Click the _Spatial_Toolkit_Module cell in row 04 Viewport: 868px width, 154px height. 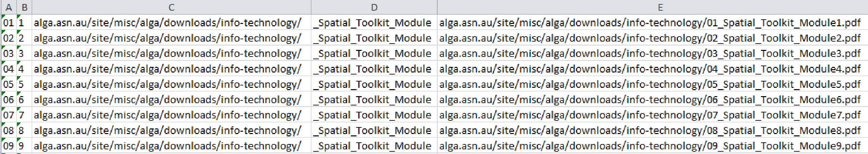(x=374, y=69)
